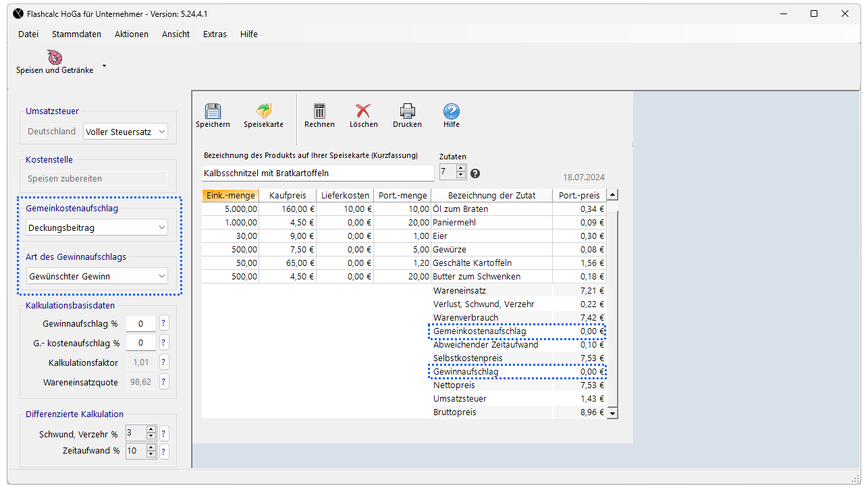Click the Rechnen calculator icon
Screen dimensions: 868x488
point(319,111)
